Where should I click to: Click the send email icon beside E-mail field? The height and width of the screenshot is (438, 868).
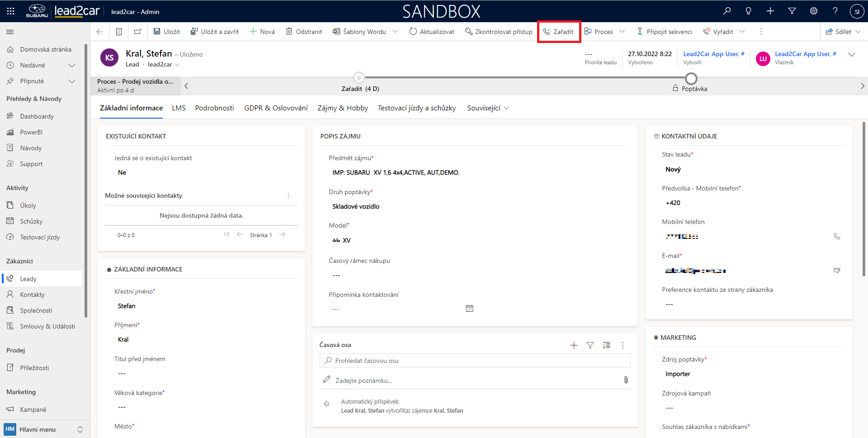[837, 271]
